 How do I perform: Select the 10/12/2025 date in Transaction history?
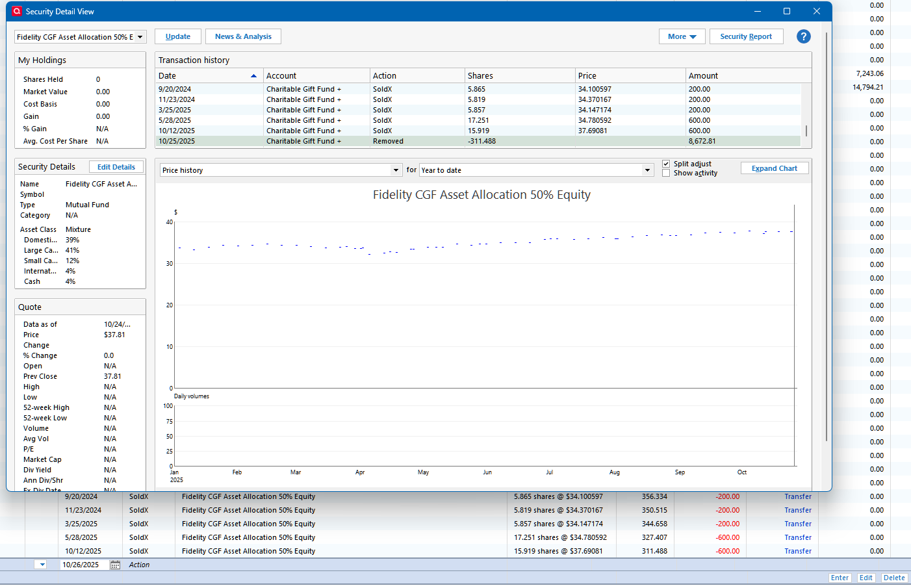tap(177, 131)
